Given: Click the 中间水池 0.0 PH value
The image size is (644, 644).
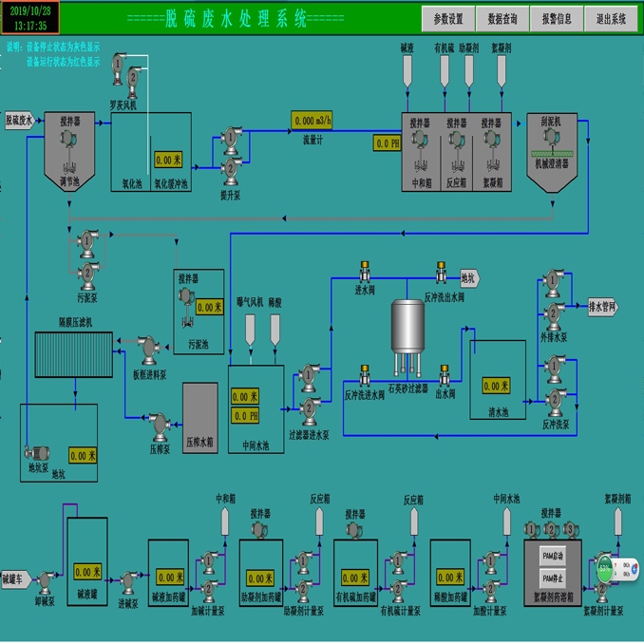Looking at the screenshot, I should pyautogui.click(x=245, y=416).
